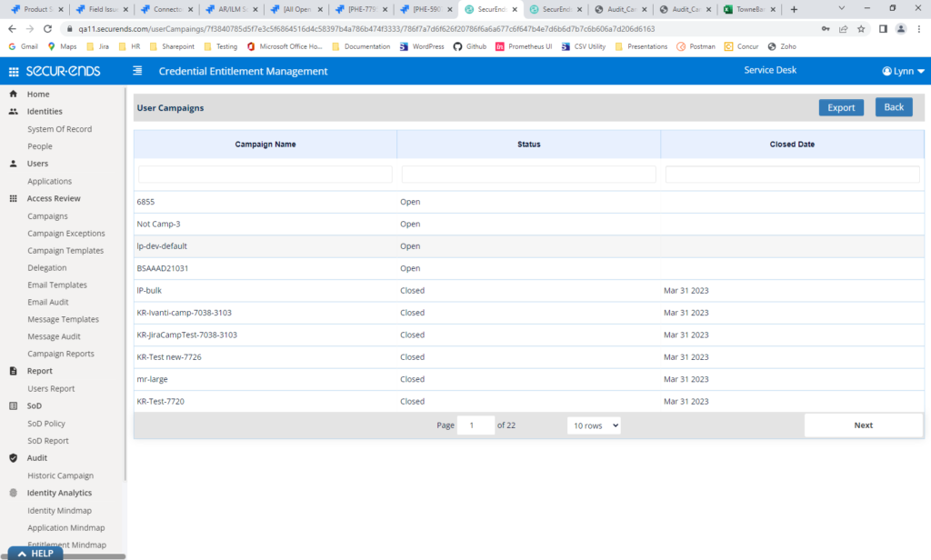Viewport: 931px width, 560px height.
Task: Switch to the TowneBank browser tab
Action: click(x=747, y=9)
